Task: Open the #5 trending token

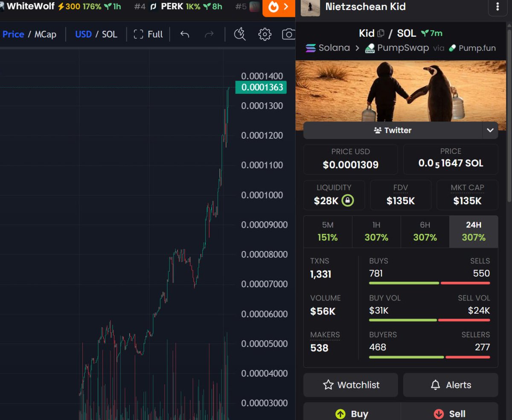Action: 248,6
